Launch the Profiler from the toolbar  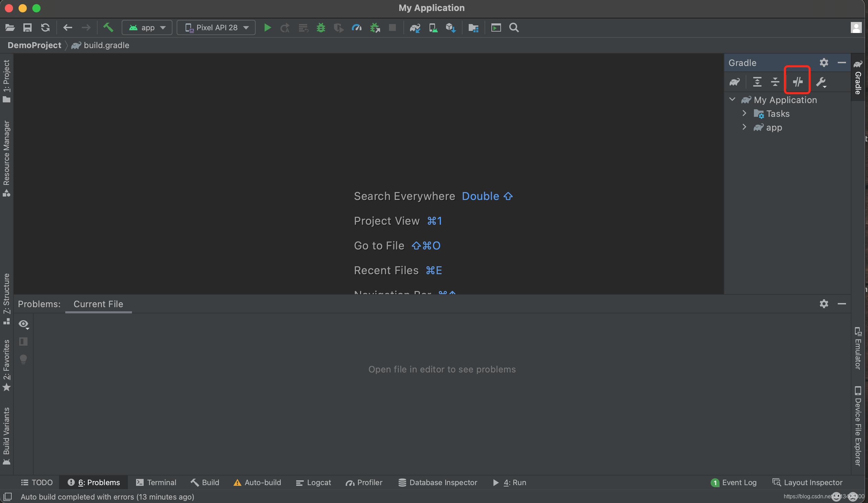pyautogui.click(x=356, y=27)
